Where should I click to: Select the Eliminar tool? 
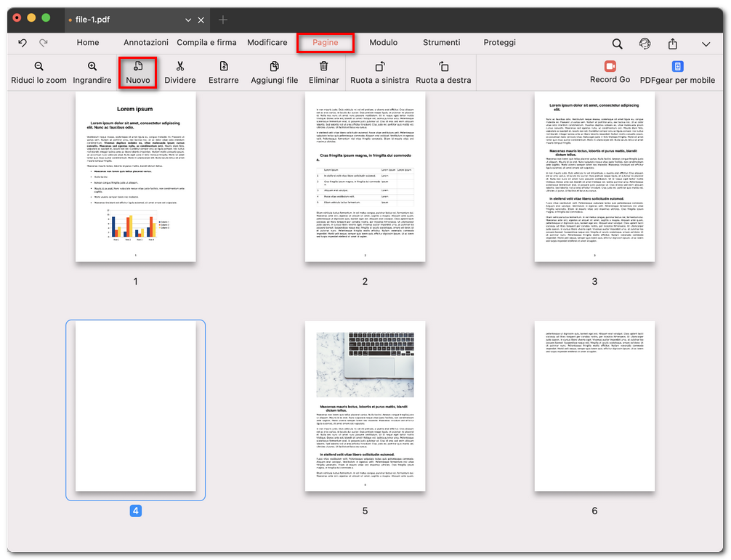tap(323, 72)
